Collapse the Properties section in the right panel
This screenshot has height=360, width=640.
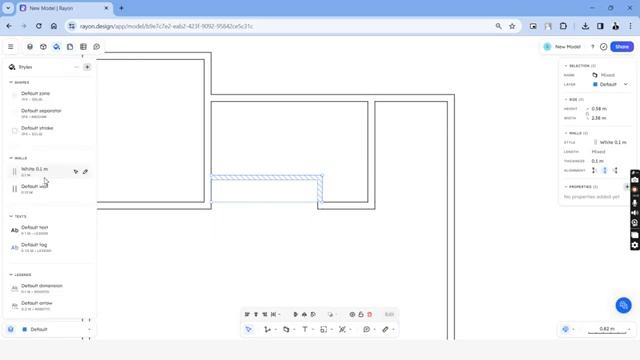point(566,187)
